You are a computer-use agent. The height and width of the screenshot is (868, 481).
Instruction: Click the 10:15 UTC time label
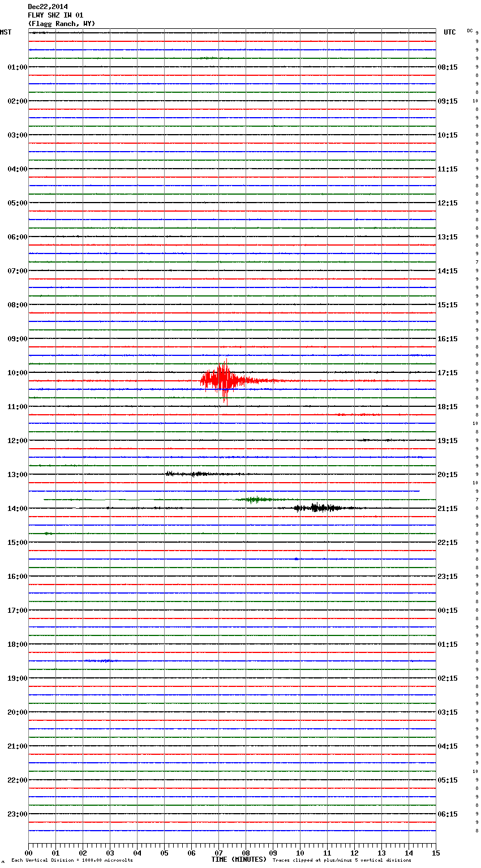coord(448,135)
